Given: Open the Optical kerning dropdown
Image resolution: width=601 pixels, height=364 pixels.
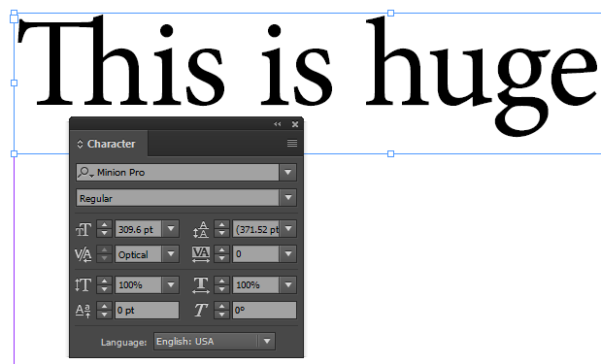Looking at the screenshot, I should coord(171,253).
